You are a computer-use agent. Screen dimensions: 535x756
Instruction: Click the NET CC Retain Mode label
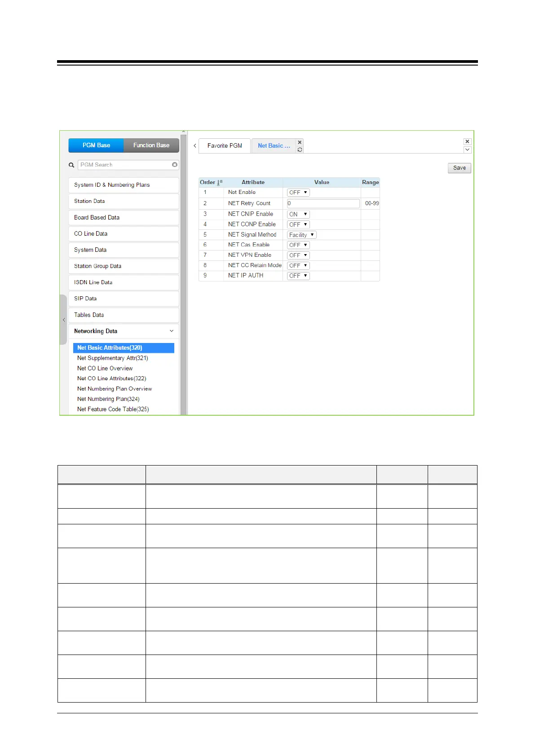pyautogui.click(x=255, y=265)
